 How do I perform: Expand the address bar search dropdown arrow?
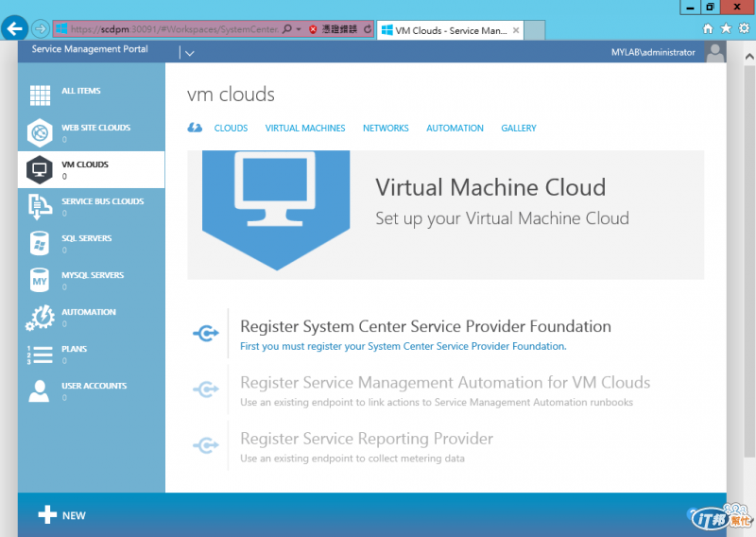[x=299, y=29]
